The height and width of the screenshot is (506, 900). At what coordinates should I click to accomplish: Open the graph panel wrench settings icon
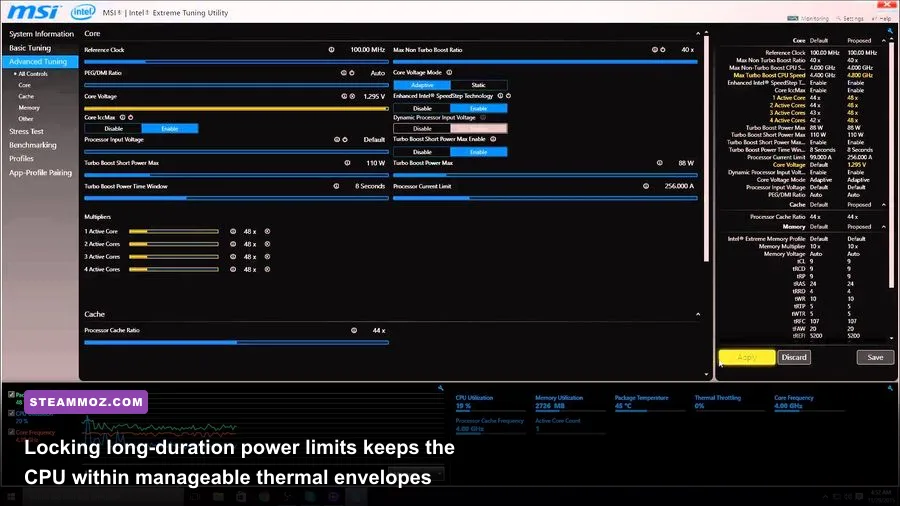point(441,388)
